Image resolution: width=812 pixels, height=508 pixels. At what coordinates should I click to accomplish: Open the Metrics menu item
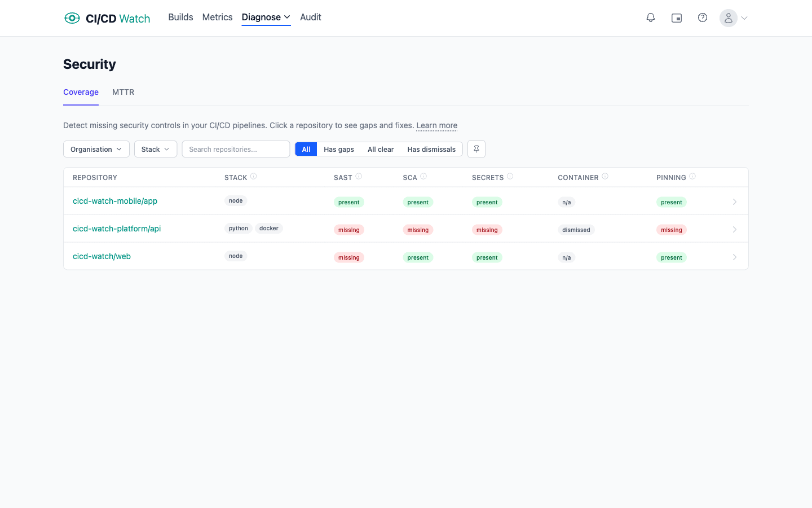click(217, 17)
